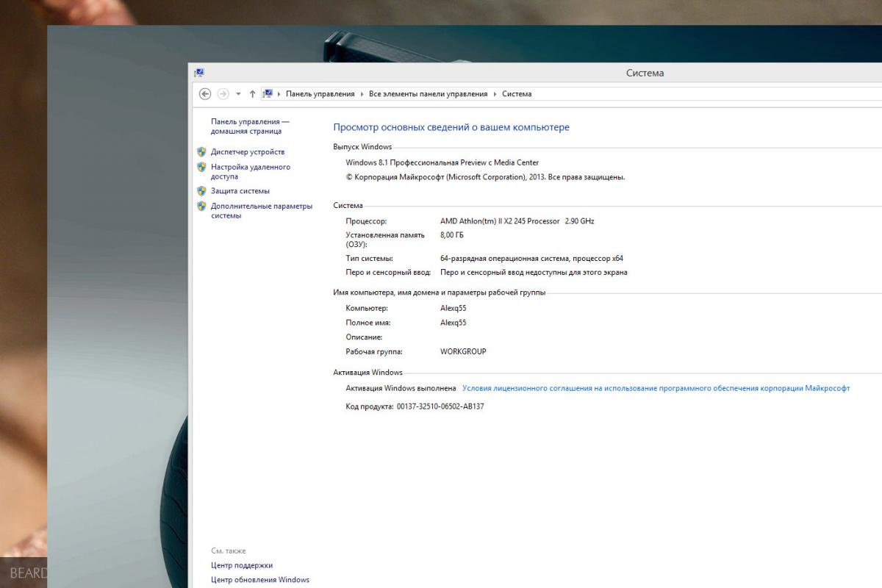The height and width of the screenshot is (588, 882).
Task: Open 'Настройка удаленного доступа' link
Action: (x=251, y=172)
